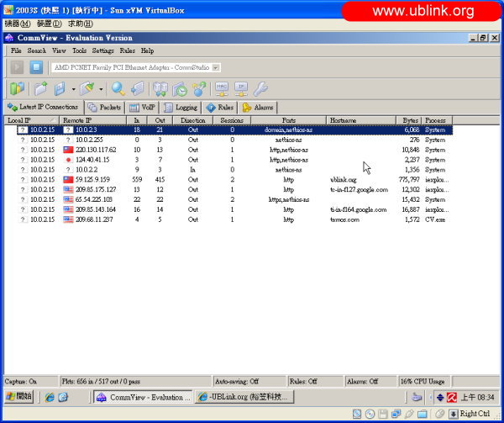Click the packet generator icon beside the magnifier
This screenshot has width=504, height=423.
tap(138, 89)
